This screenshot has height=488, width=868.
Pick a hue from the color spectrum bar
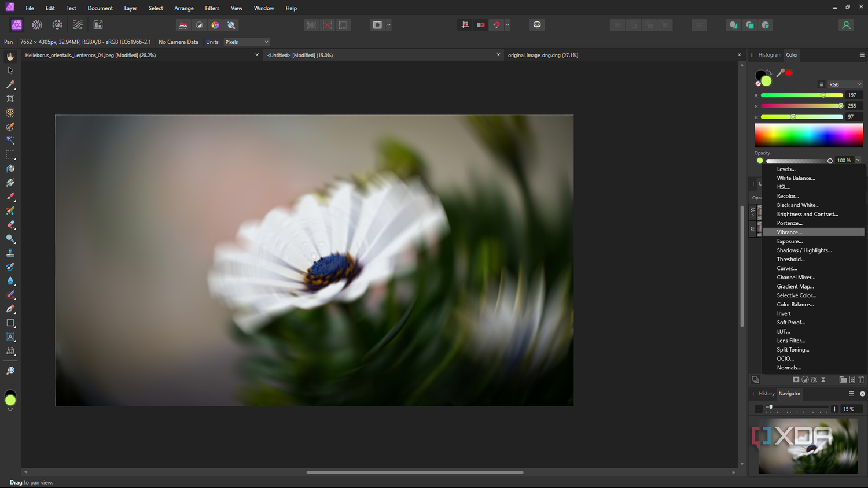(x=808, y=135)
